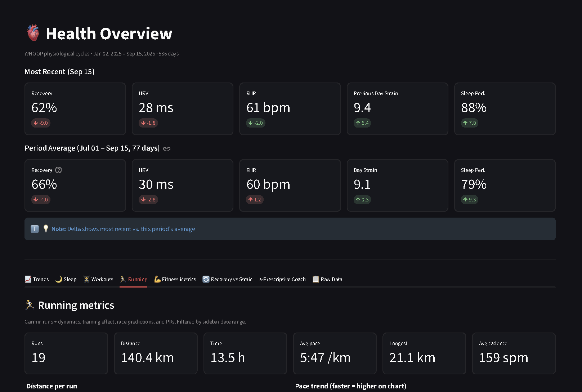Screen dimensions: 582x392
Task: Open the help tooltip icon beside Recovery
Action: tap(58, 170)
